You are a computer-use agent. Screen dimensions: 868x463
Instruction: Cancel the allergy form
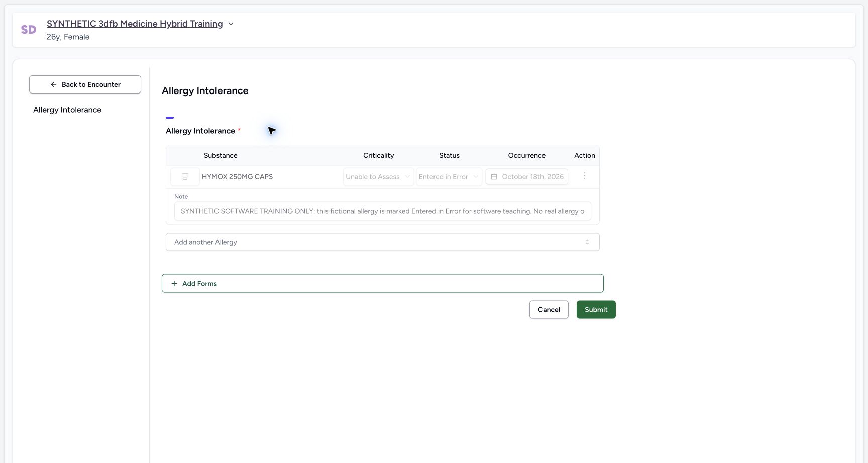pyautogui.click(x=549, y=310)
